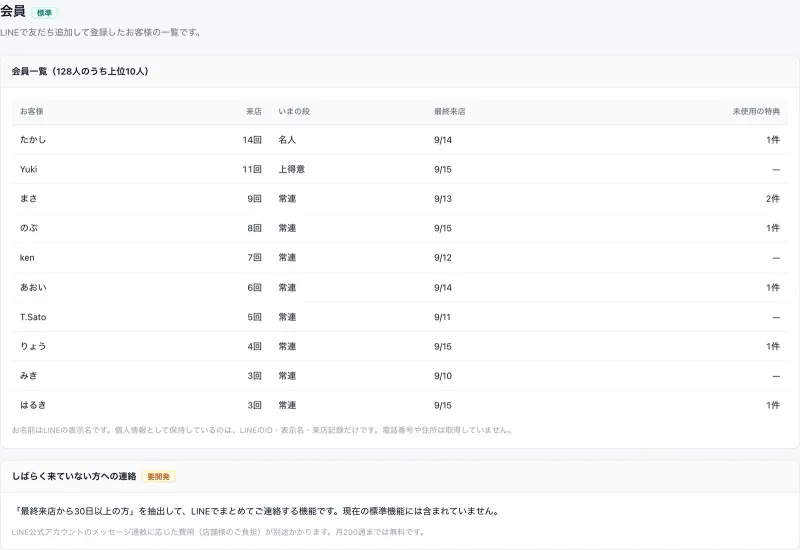
Task: Click the お客様 column header
Action: tap(32, 111)
